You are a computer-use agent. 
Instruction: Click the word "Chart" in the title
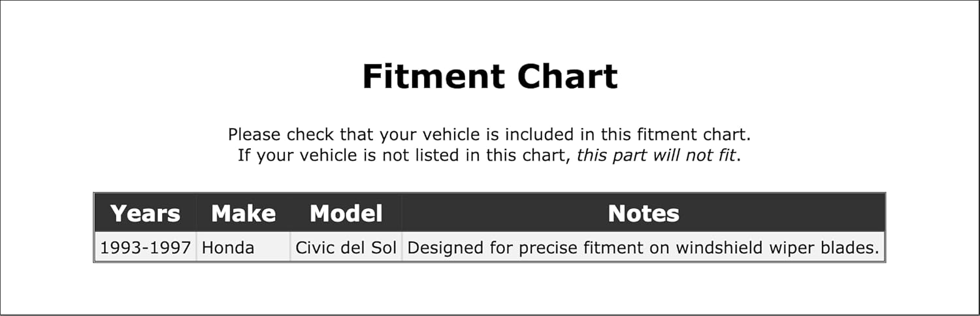[x=566, y=76]
